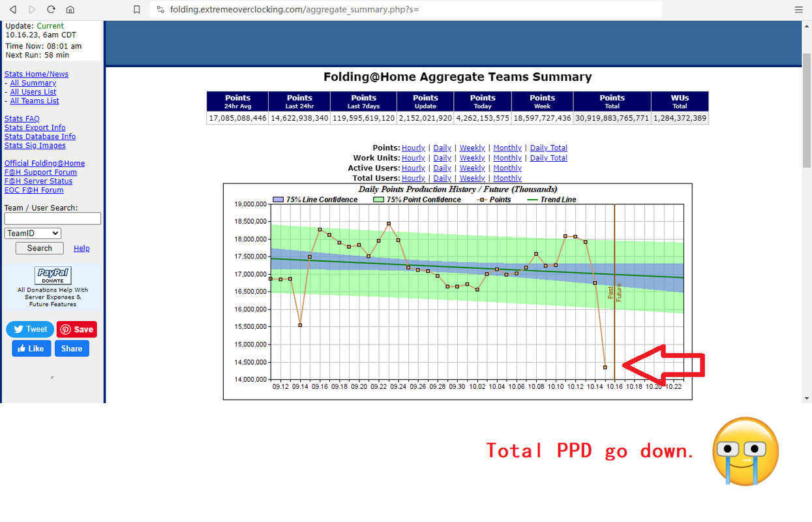Open Stats Home/News link
The height and width of the screenshot is (522, 812).
(37, 74)
